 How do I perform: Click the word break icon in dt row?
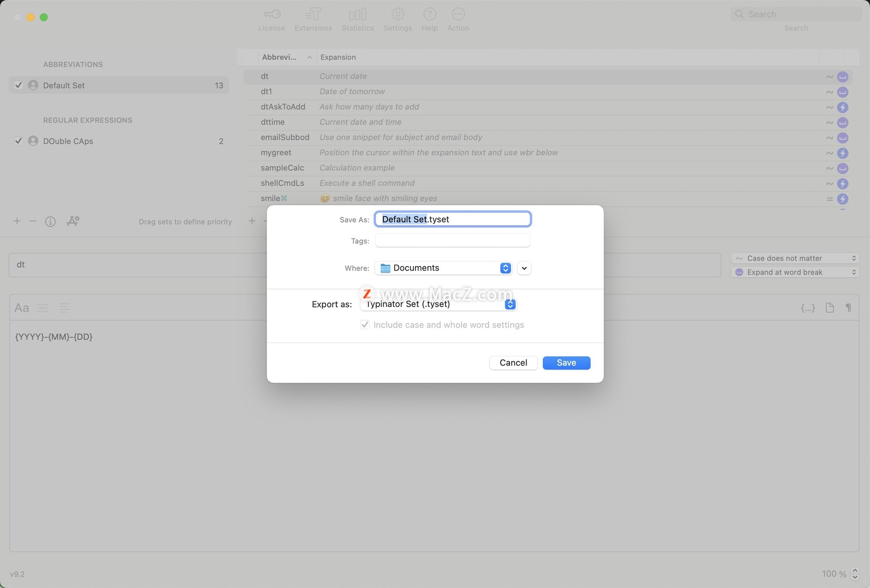coord(842,77)
